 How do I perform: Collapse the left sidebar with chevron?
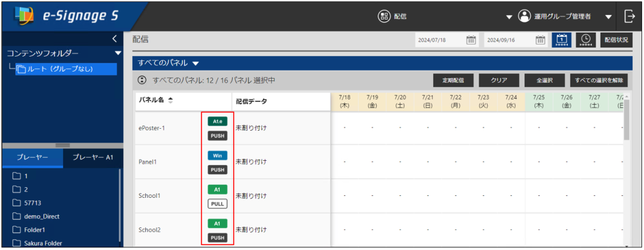pos(114,39)
